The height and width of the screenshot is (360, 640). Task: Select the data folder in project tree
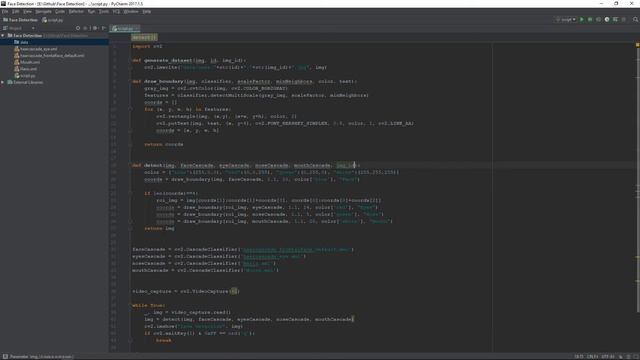tap(24, 42)
